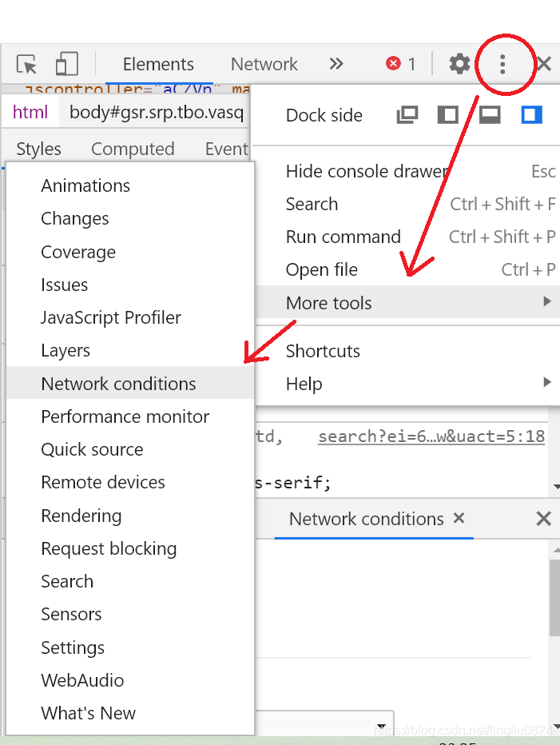Open the Rendering tool
Viewport: 560px width, 745px height.
click(x=130, y=516)
